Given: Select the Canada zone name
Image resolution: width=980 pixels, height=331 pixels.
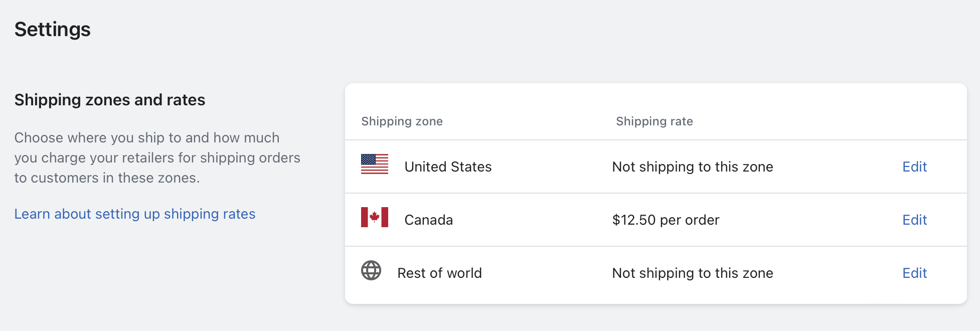Looking at the screenshot, I should (x=428, y=220).
